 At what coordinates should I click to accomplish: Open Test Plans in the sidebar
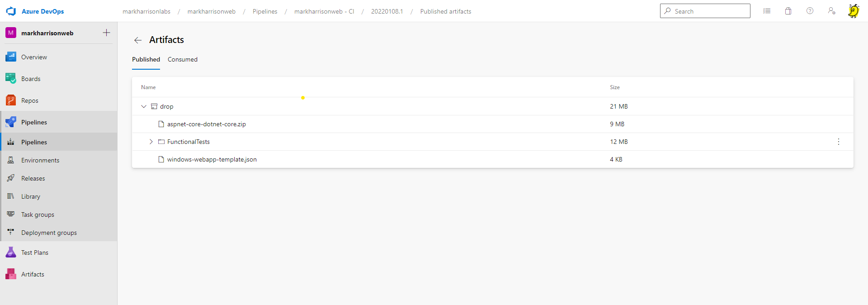[x=34, y=253]
